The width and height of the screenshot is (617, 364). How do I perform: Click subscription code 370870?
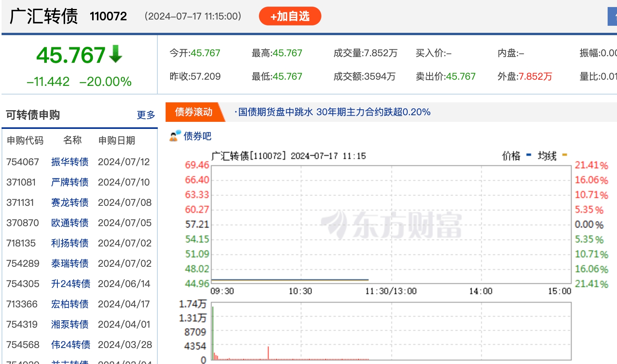tap(23, 223)
